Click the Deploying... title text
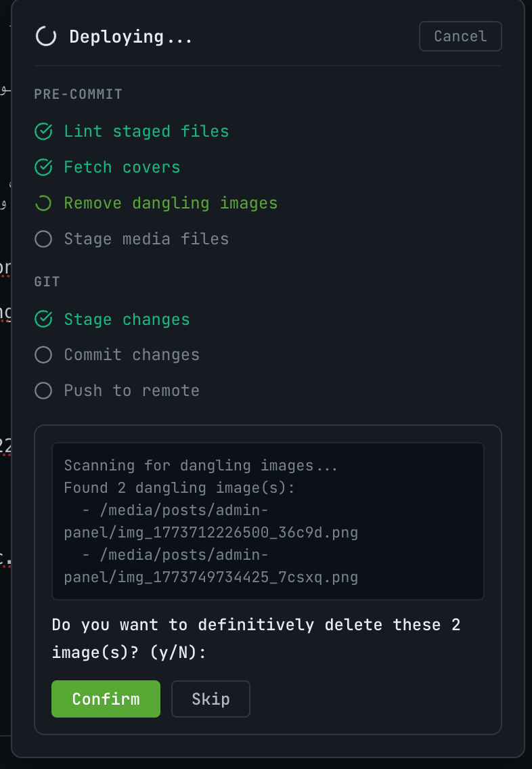The image size is (532, 769). pyautogui.click(x=130, y=37)
